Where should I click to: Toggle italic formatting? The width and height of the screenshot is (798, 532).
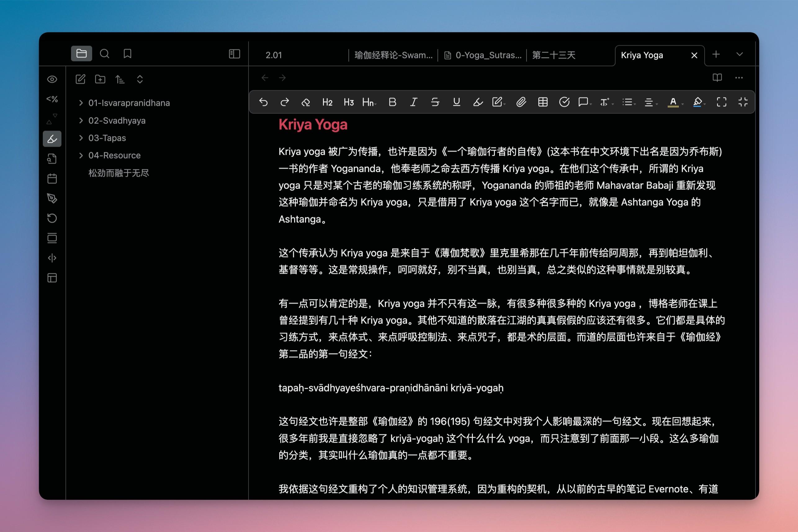pos(413,102)
